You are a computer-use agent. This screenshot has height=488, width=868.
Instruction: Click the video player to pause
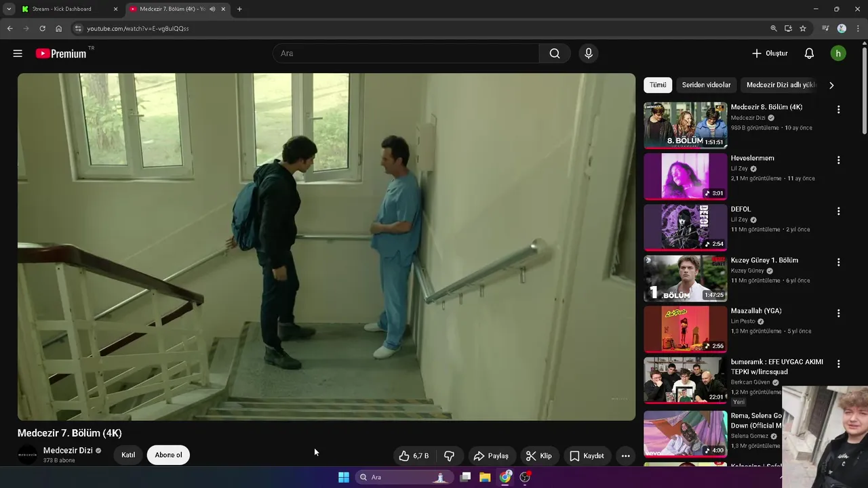(x=326, y=247)
